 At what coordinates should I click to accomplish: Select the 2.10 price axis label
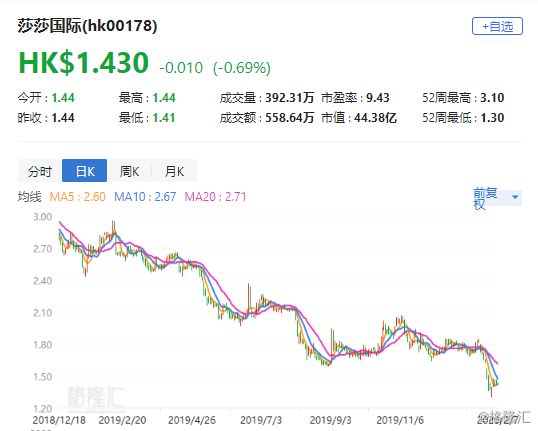(x=42, y=313)
